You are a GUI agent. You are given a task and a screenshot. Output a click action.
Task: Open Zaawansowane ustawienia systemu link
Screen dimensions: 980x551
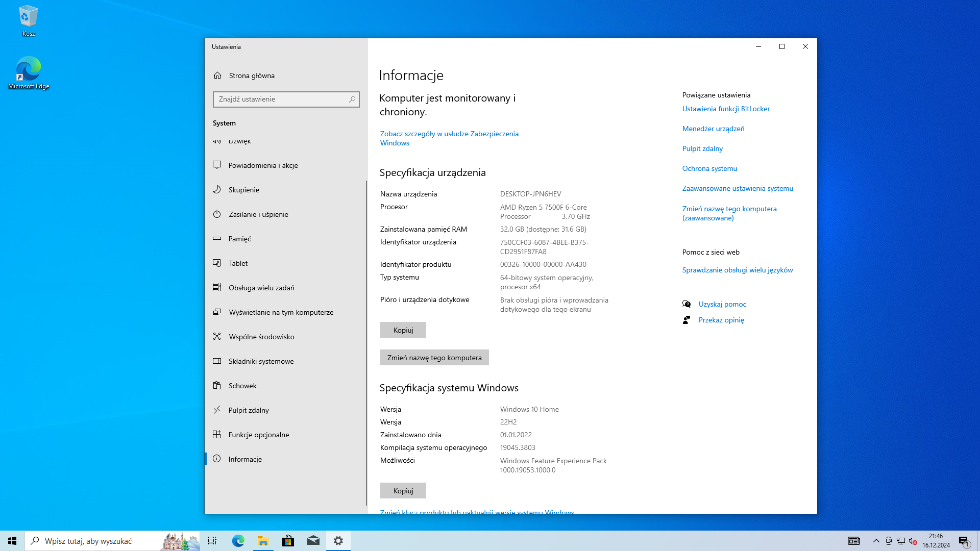[738, 188]
